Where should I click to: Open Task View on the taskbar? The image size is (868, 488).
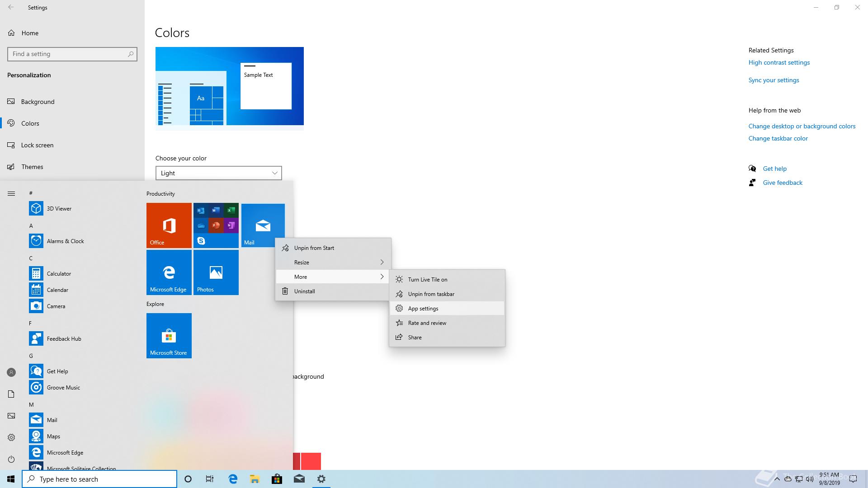tap(210, 479)
